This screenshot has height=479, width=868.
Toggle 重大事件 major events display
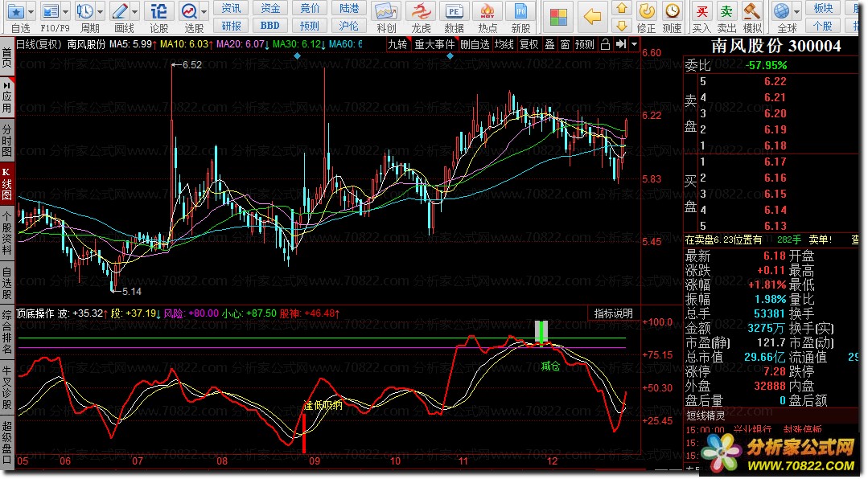[434, 45]
